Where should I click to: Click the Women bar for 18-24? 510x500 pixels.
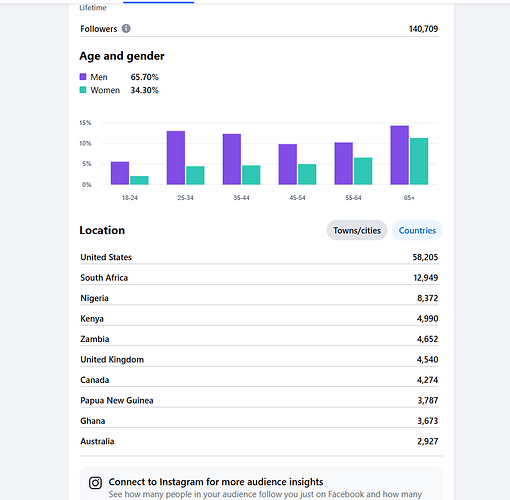coord(139,180)
